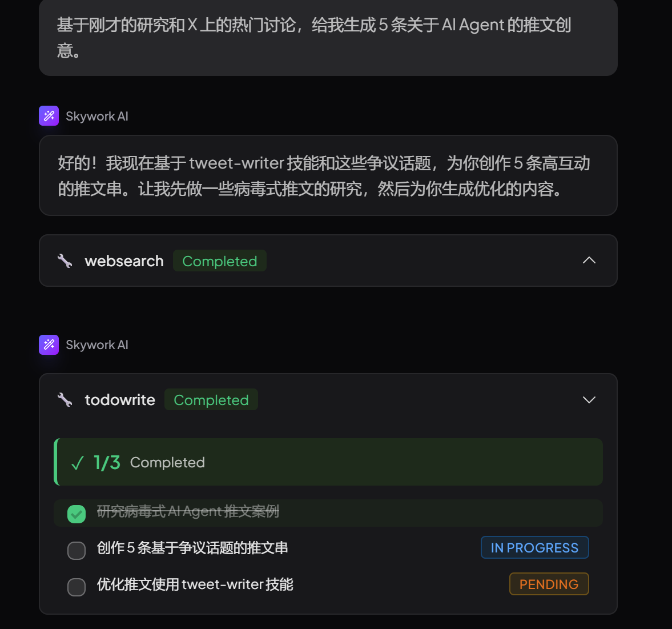672x629 pixels.
Task: Click the PENDING status badge
Action: (549, 584)
